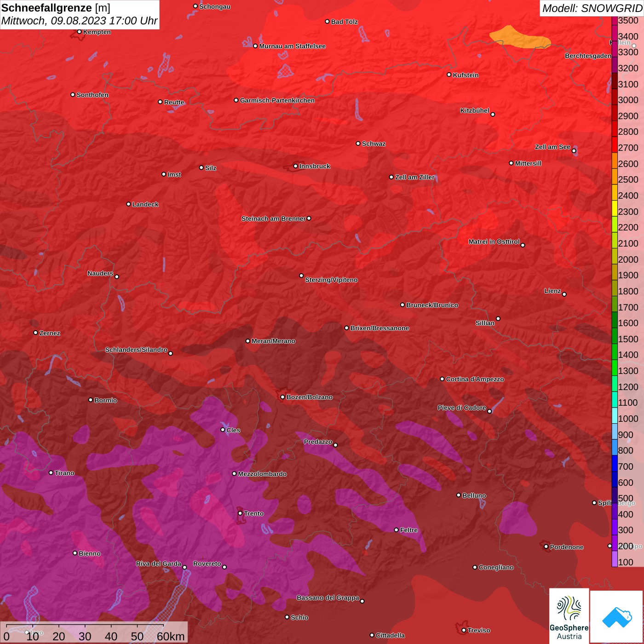Image resolution: width=644 pixels, height=644 pixels.
Task: Click the Mezzolombardo label
Action: tap(262, 474)
